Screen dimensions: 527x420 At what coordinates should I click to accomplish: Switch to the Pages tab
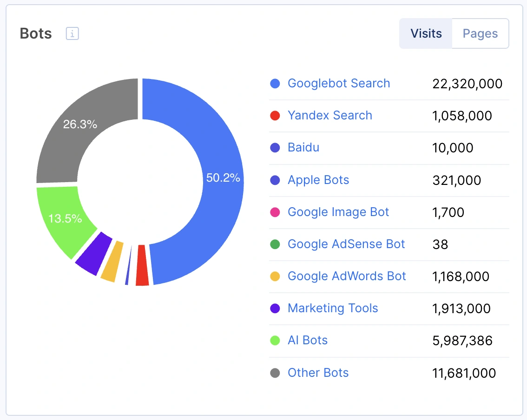(x=480, y=33)
